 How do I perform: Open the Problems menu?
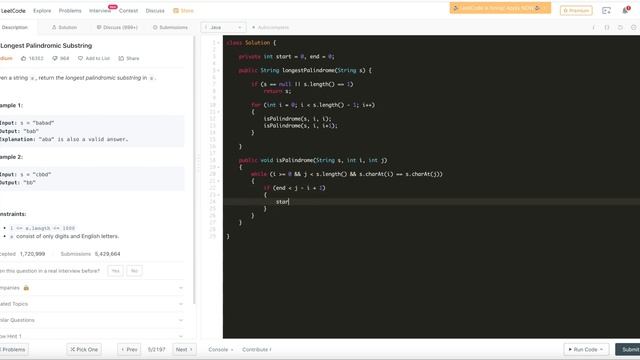click(x=70, y=11)
